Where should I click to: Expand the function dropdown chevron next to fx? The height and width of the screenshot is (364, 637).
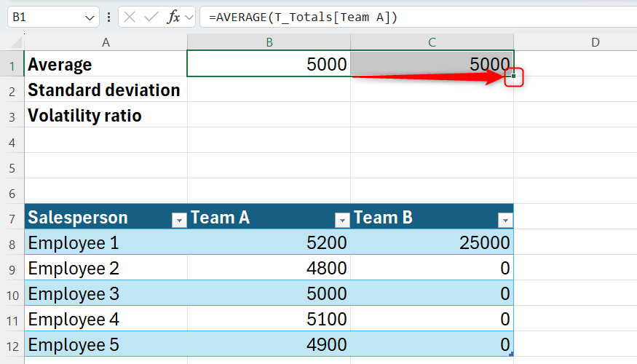tap(189, 17)
